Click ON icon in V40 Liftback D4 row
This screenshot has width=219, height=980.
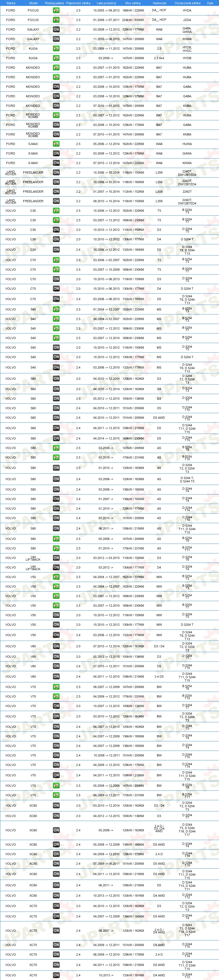point(56,567)
